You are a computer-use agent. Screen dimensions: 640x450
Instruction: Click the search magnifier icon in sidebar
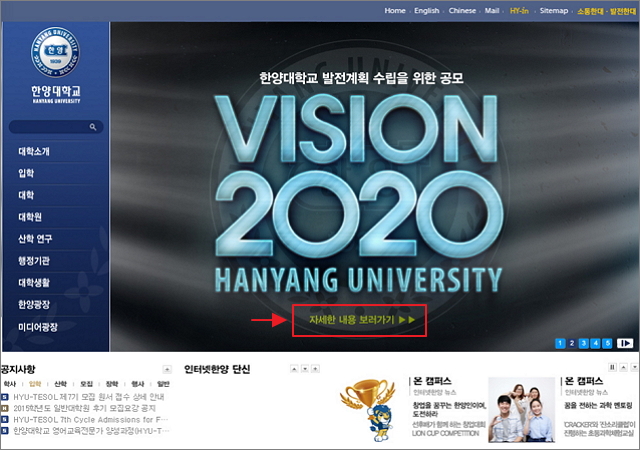click(x=93, y=127)
